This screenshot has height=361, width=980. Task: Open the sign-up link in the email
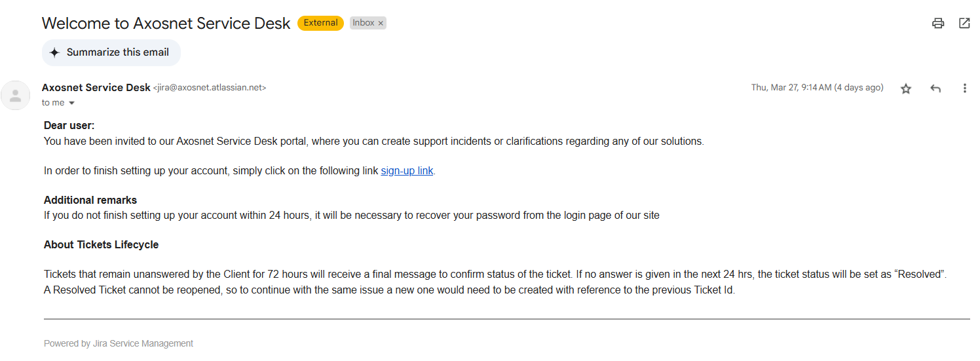click(x=407, y=171)
